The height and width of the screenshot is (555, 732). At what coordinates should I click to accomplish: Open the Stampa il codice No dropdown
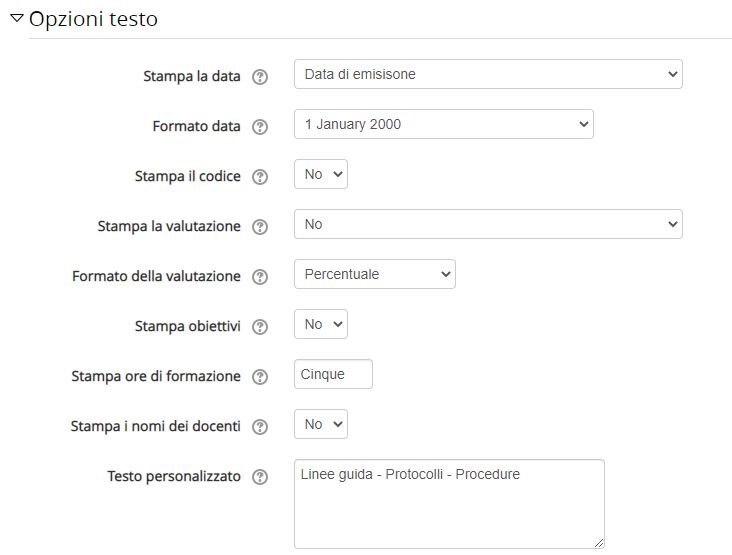(321, 174)
